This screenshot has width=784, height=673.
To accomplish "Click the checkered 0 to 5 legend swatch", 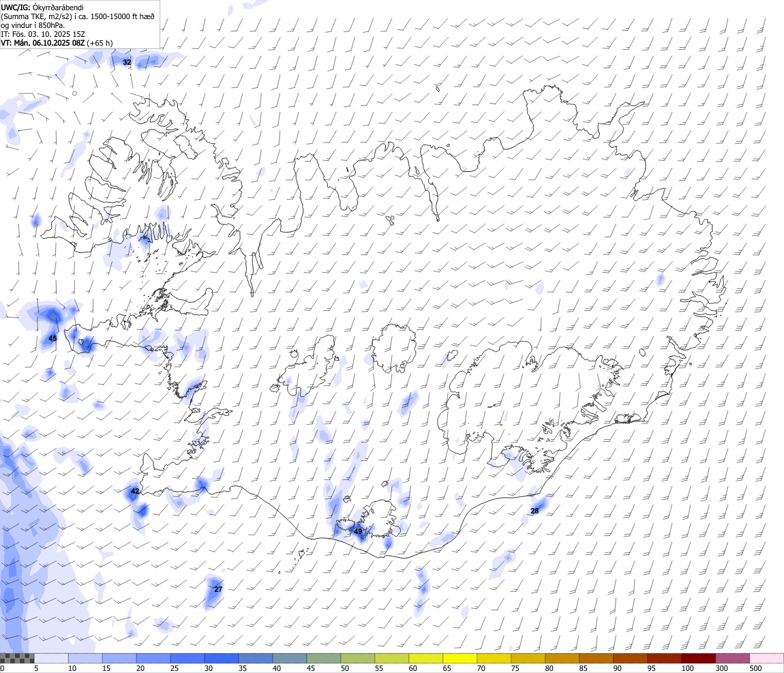I will (17, 659).
